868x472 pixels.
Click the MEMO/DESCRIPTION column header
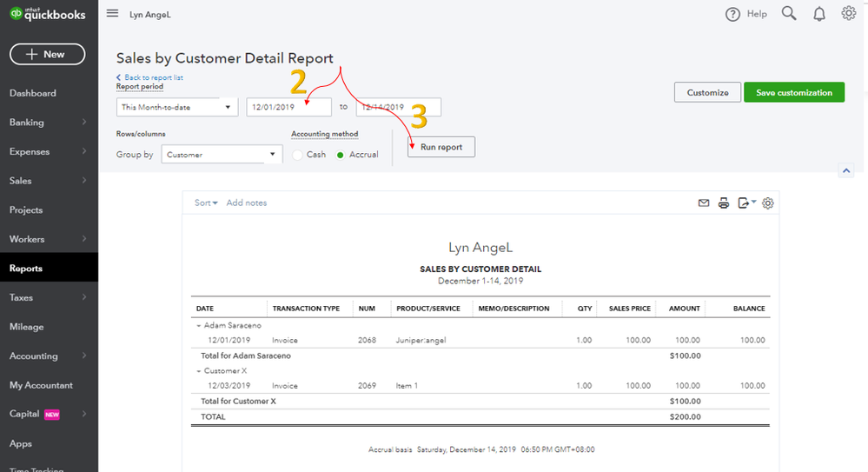pyautogui.click(x=514, y=309)
